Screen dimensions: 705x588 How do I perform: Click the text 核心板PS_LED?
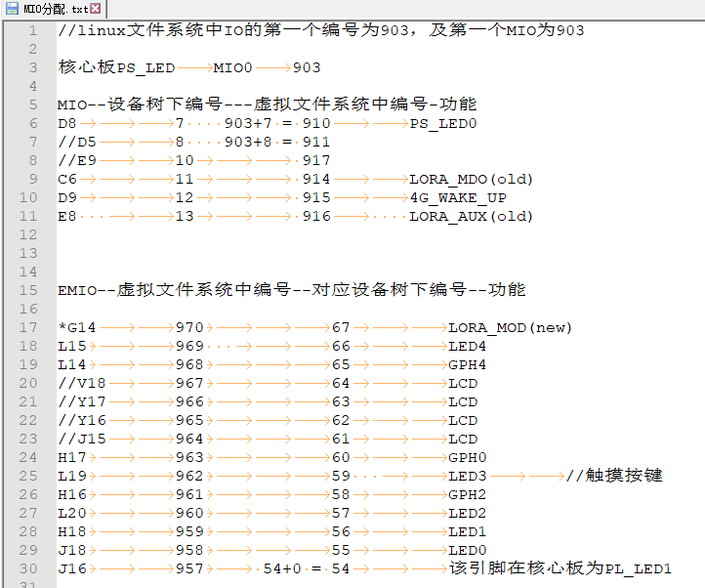pos(116,67)
